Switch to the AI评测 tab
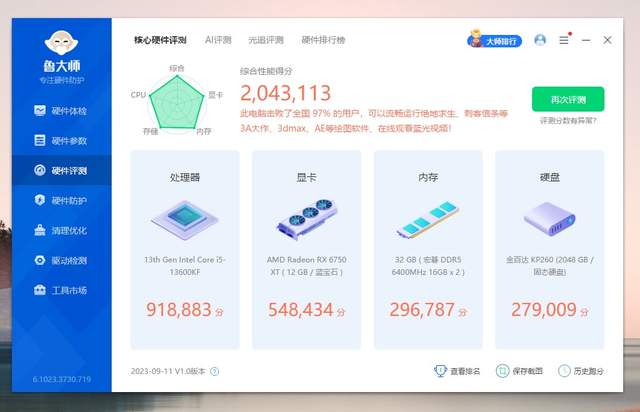 [218, 40]
